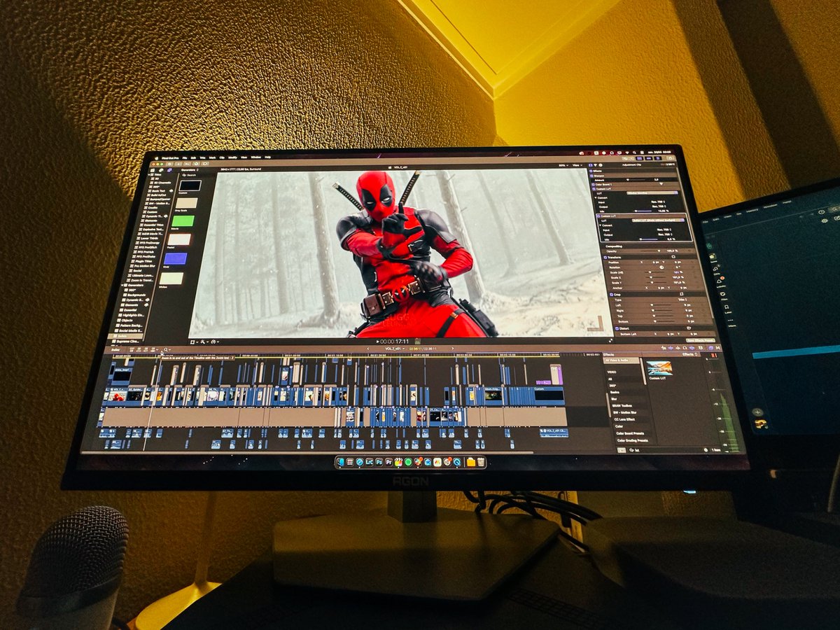Toggle the Sharpen effect checkbox
840x630 pixels.
point(591,176)
